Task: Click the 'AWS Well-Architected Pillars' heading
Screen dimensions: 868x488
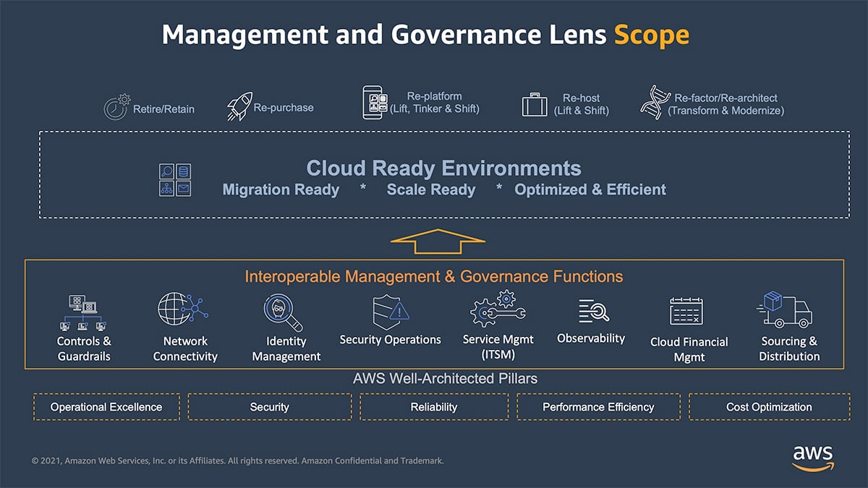Action: pos(445,379)
